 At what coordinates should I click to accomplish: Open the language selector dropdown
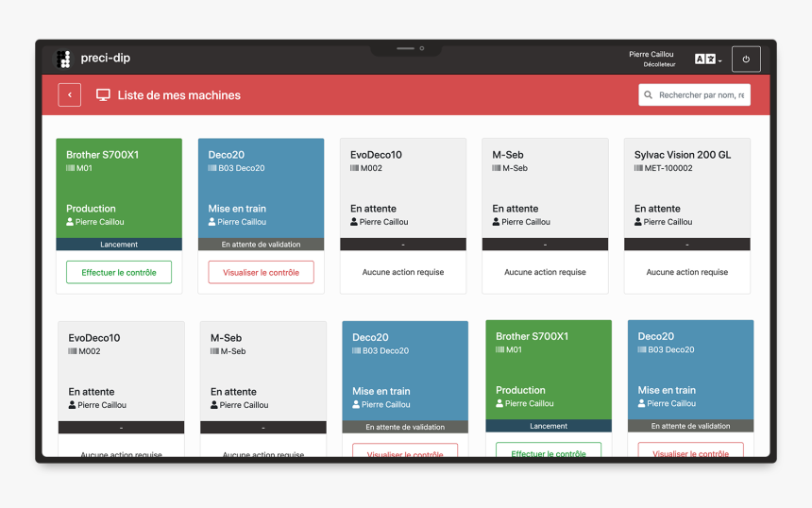coord(707,59)
